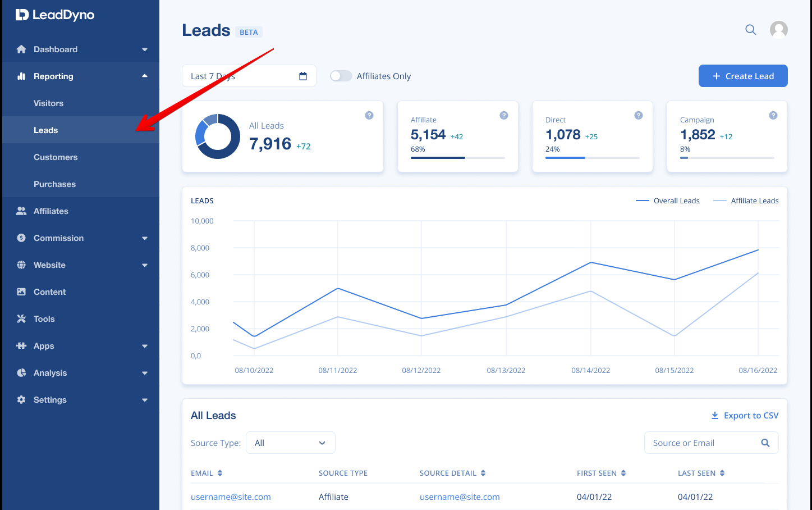The width and height of the screenshot is (812, 510).
Task: Click the Affiliates people icon
Action: [21, 211]
